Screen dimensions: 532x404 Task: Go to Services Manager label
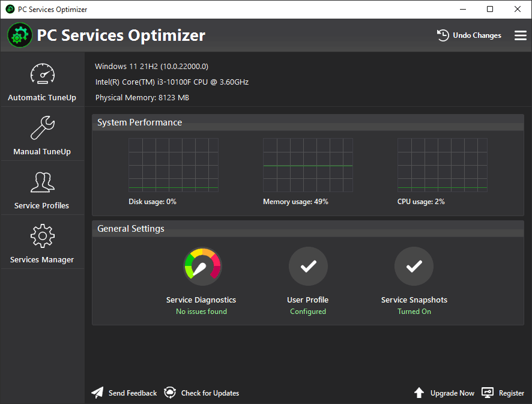42,259
